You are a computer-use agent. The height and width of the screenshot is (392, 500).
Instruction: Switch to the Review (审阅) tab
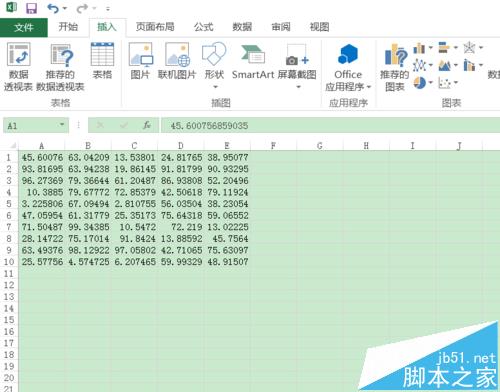pos(281,27)
